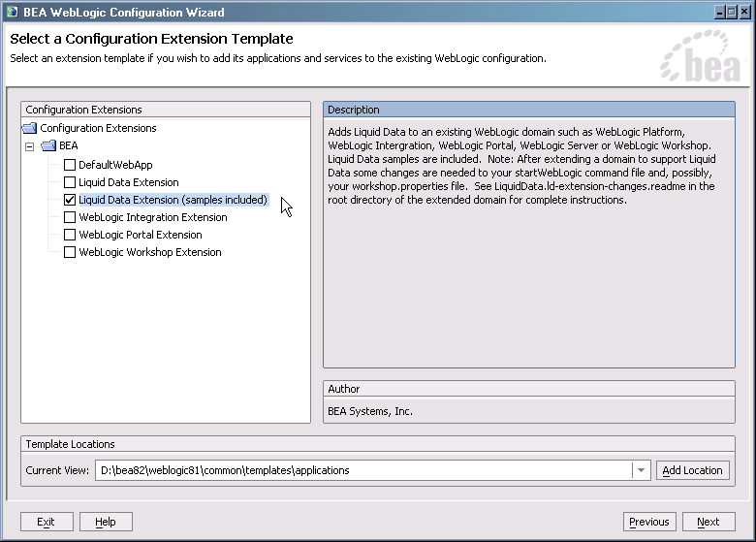Viewport: 756px width, 542px height.
Task: Proceed with the Next button
Action: click(709, 522)
